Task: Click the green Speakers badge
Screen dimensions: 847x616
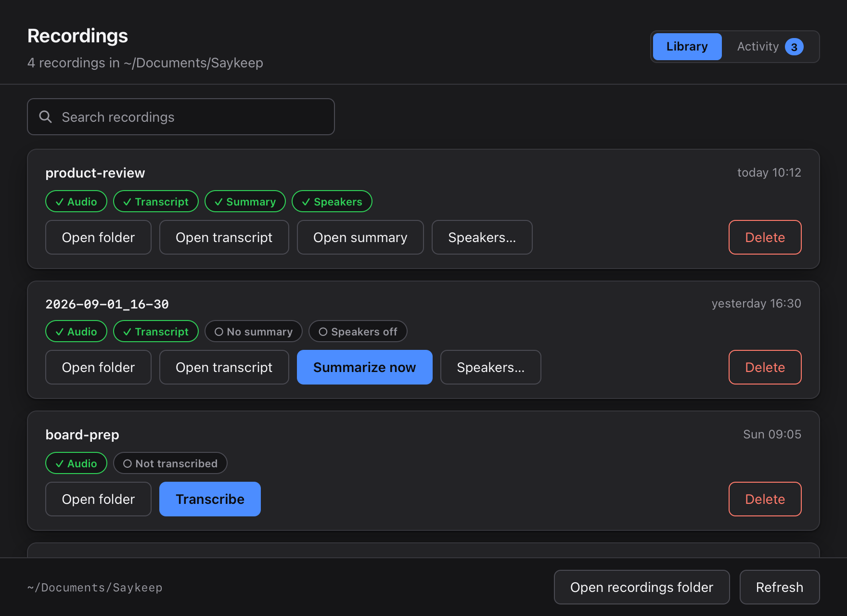Action: click(x=332, y=201)
